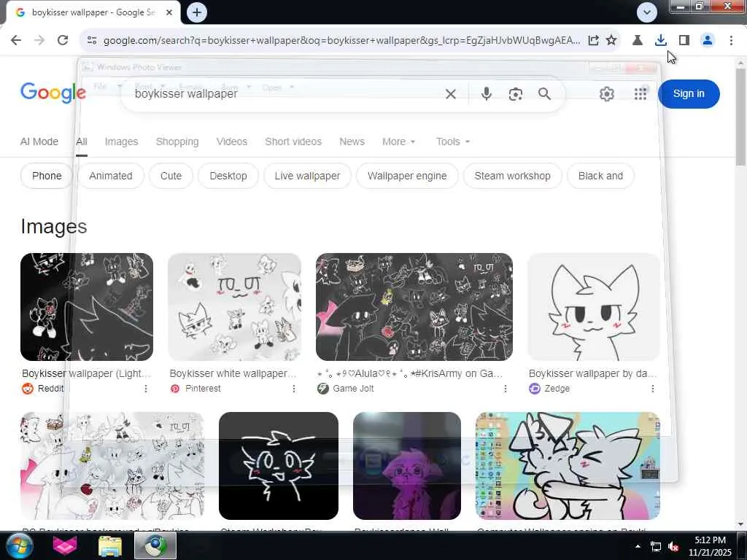Select the Steam workshop filter chip

coord(512,176)
